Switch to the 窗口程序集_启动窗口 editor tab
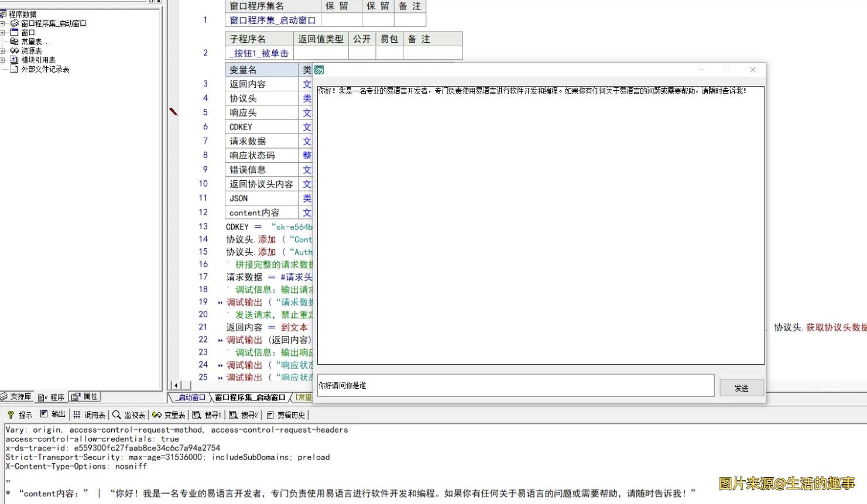 (251, 397)
